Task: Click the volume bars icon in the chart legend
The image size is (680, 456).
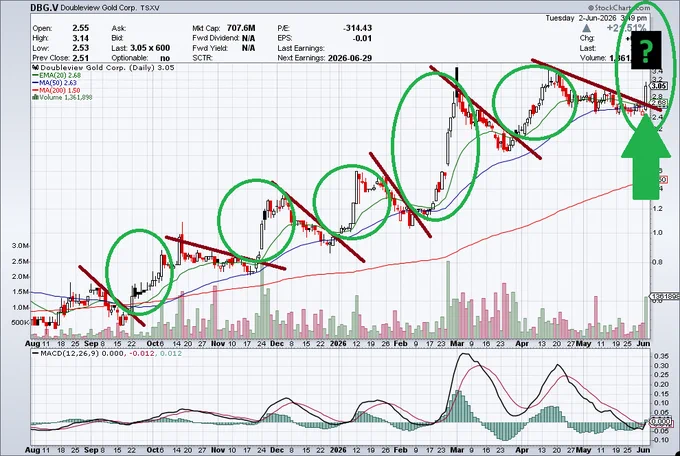Action: (x=35, y=97)
